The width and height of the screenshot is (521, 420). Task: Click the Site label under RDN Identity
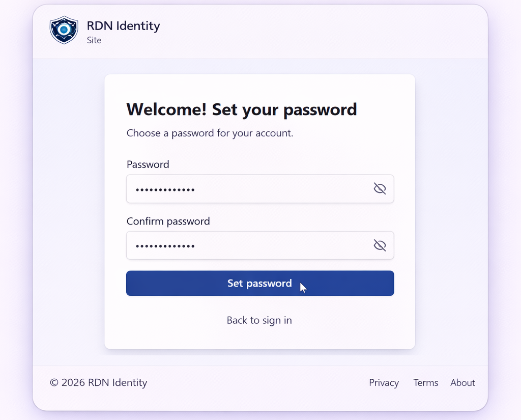tap(94, 40)
